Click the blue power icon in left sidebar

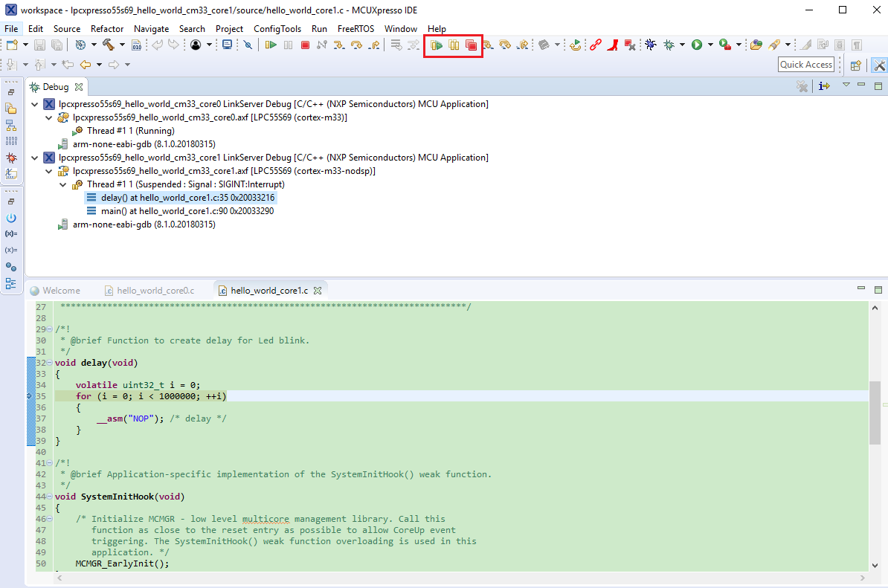pyautogui.click(x=10, y=218)
